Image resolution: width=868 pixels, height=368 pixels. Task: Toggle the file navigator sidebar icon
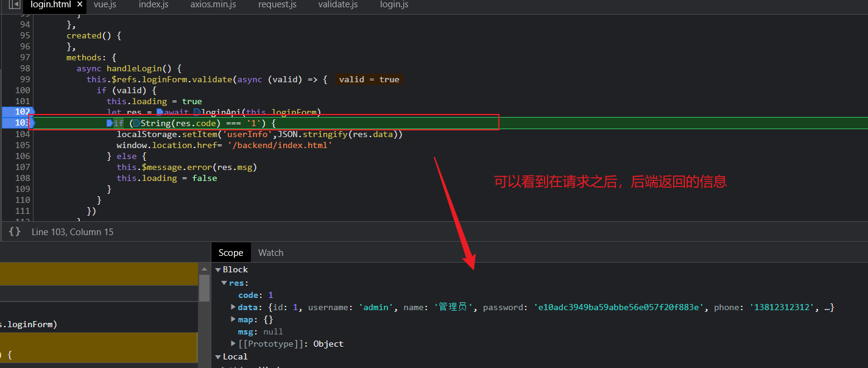click(14, 5)
